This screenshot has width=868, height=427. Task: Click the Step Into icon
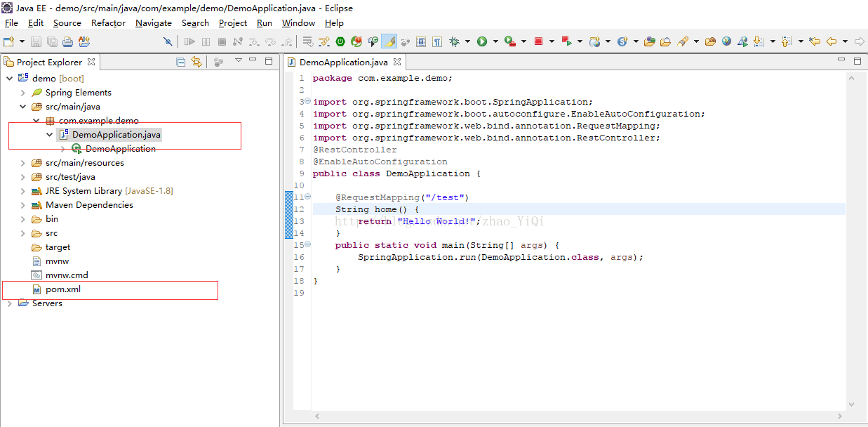pyautogui.click(x=254, y=41)
